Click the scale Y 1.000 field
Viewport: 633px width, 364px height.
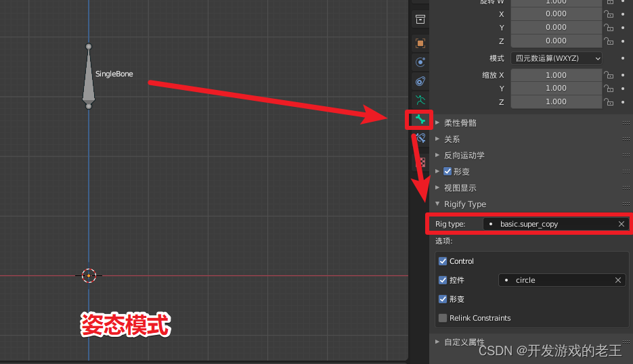click(x=556, y=89)
